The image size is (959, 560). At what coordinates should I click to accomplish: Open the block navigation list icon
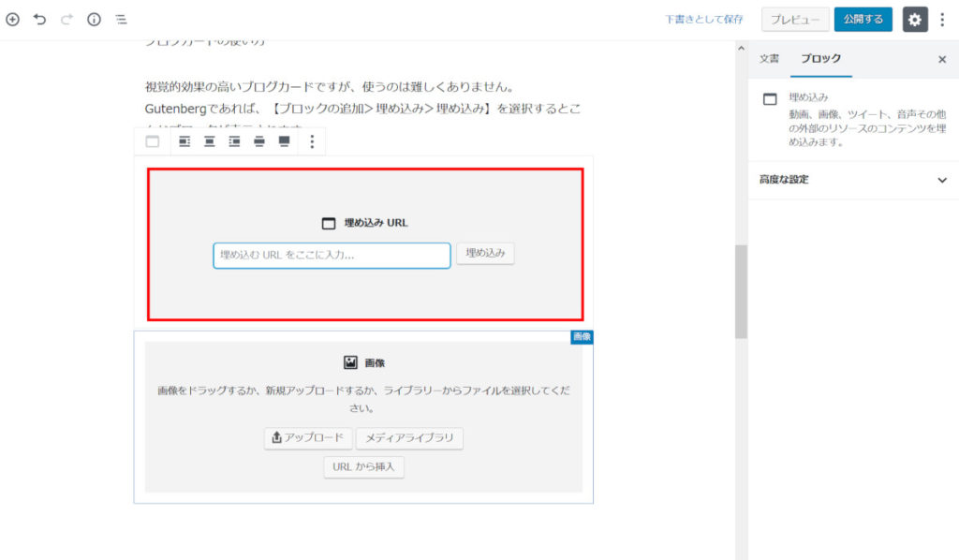coord(121,20)
